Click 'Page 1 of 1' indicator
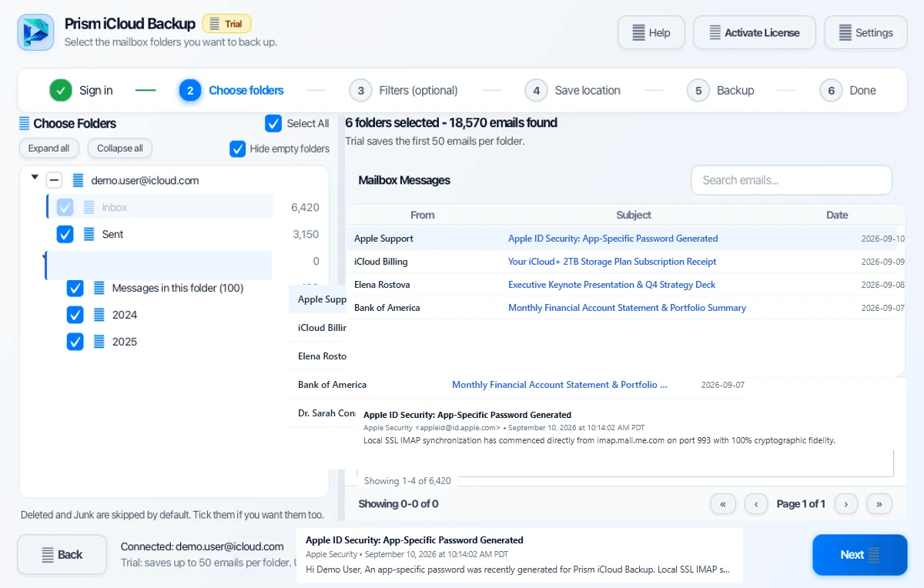Screen dimensions: 924x588 coord(801,504)
